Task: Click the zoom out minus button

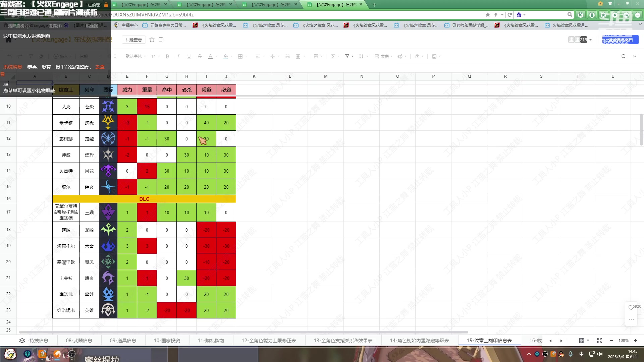Action: pos(611,341)
